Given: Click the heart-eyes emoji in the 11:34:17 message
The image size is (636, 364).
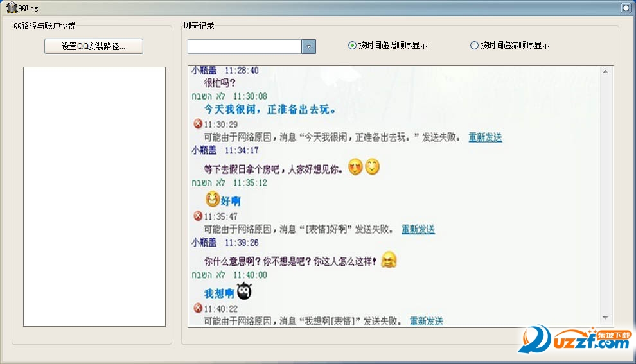Looking at the screenshot, I should tap(356, 167).
